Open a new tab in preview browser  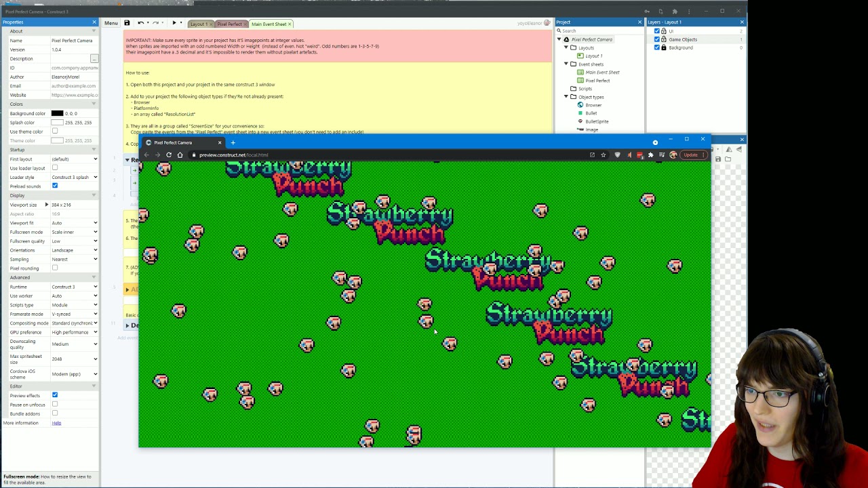tap(233, 143)
